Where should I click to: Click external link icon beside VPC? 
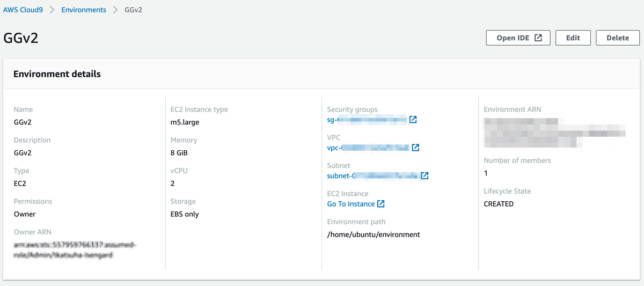tap(415, 148)
